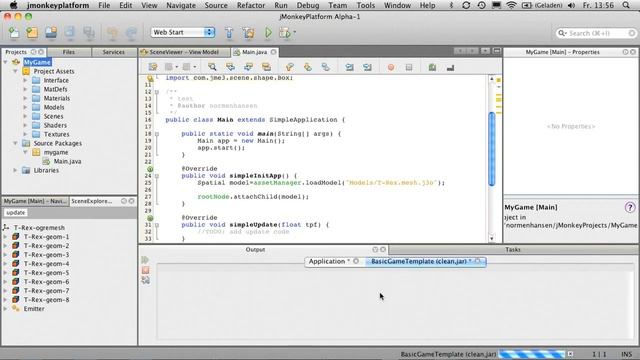
Task: Expand the Models folder
Action: pos(25,107)
